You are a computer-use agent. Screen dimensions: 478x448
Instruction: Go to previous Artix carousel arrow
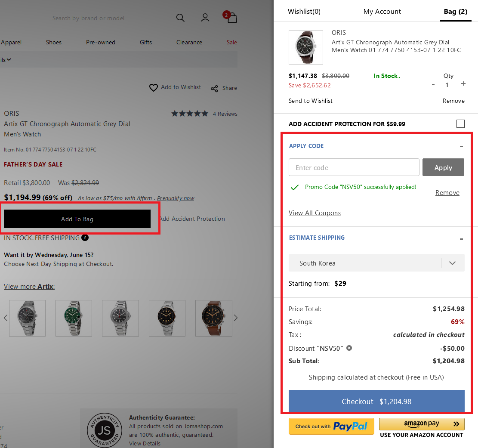[x=6, y=318]
